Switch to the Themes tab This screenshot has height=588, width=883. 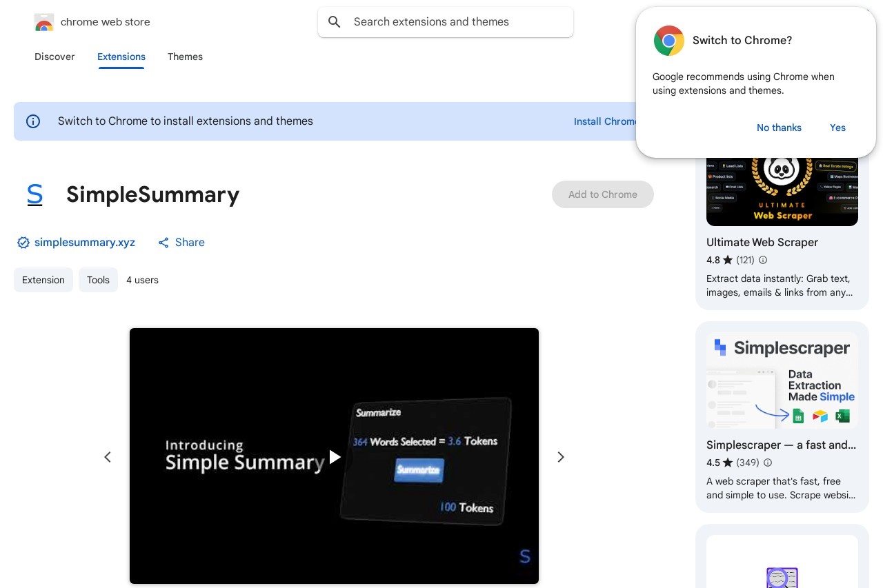pyautogui.click(x=185, y=57)
